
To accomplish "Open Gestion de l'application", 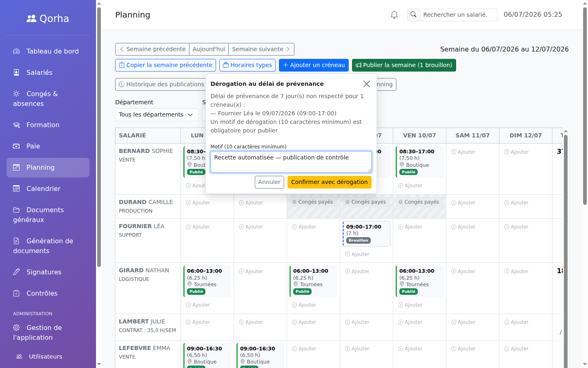I will pos(48,333).
